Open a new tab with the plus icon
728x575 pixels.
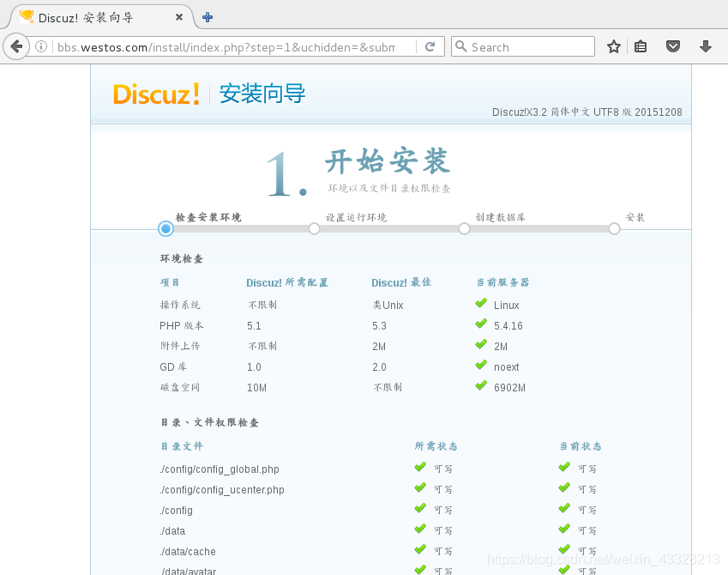coord(208,17)
